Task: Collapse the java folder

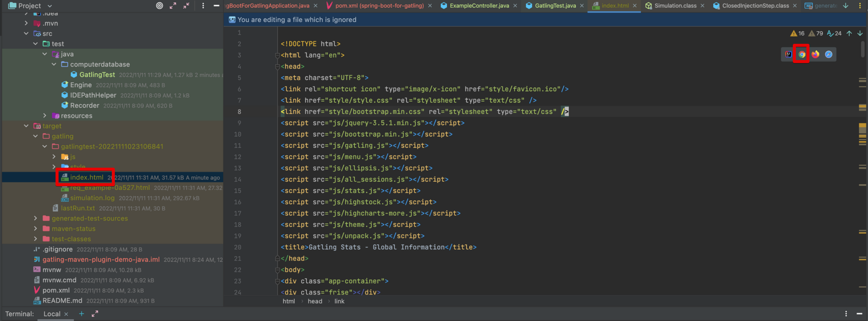Action: tap(45, 54)
